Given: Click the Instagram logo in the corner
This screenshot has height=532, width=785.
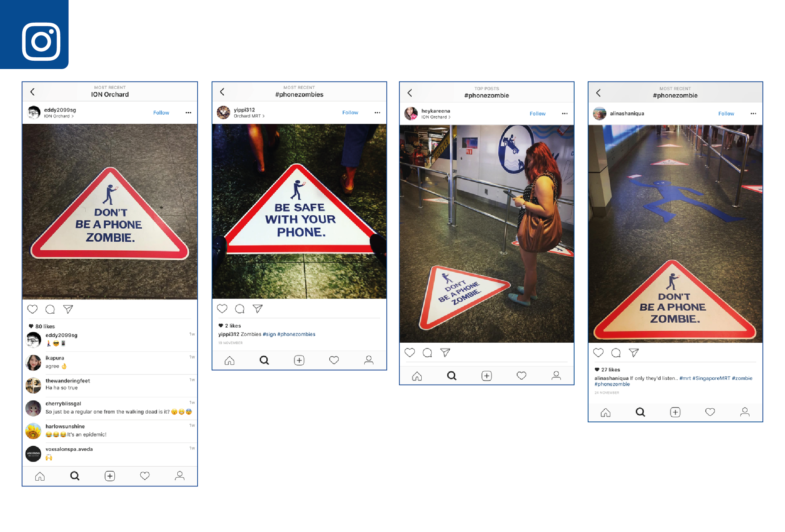Looking at the screenshot, I should pos(41,41).
